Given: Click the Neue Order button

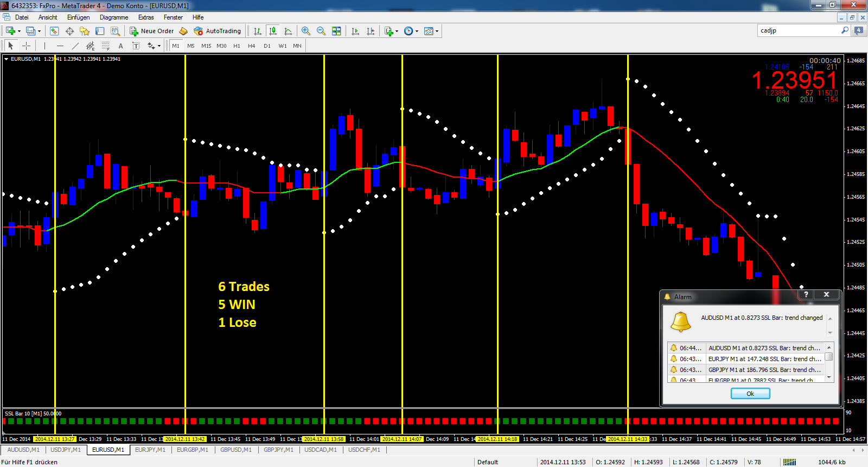Looking at the screenshot, I should point(152,31).
